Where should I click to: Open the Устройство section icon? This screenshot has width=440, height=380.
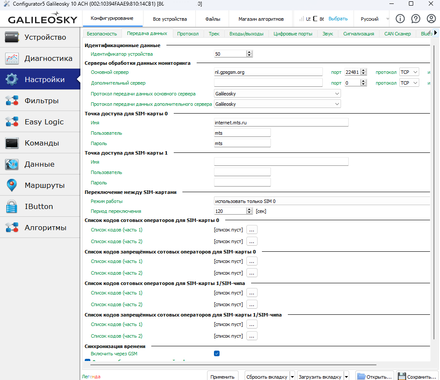(12, 37)
